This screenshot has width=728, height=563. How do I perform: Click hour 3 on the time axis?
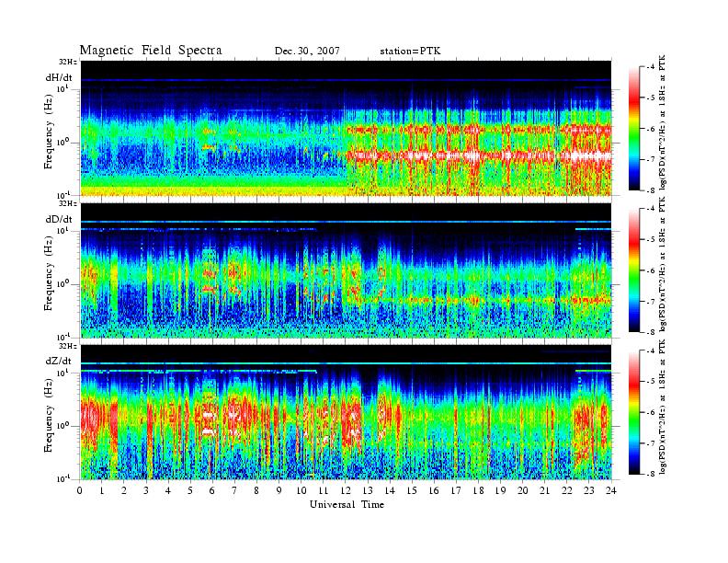point(146,490)
